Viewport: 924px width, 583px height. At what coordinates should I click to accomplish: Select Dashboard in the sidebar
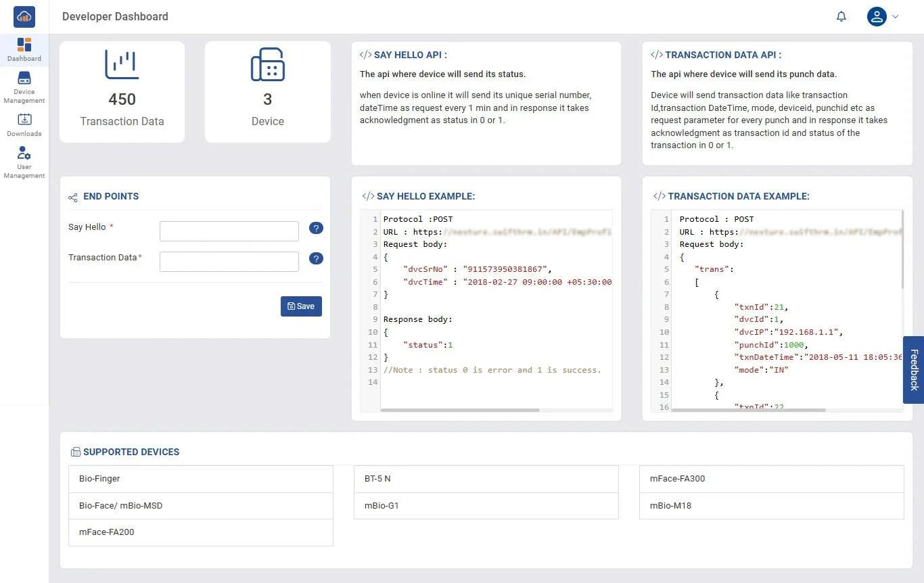pyautogui.click(x=24, y=50)
